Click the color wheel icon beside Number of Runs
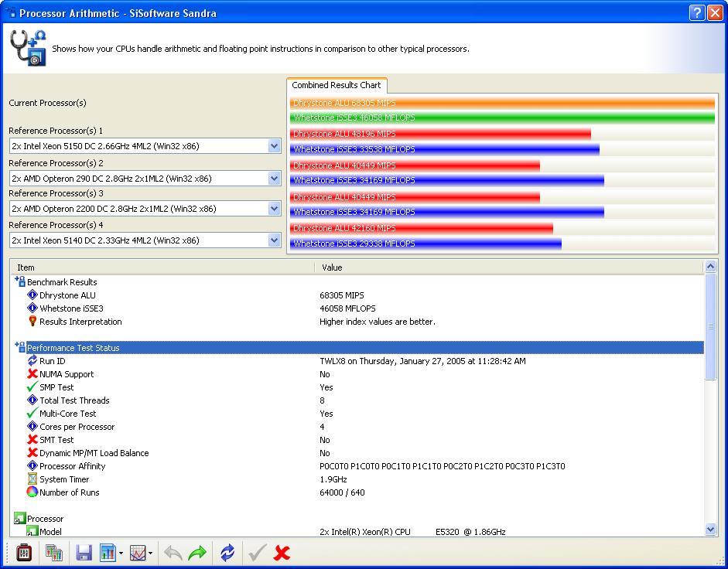The width and height of the screenshot is (728, 569). 32,492
